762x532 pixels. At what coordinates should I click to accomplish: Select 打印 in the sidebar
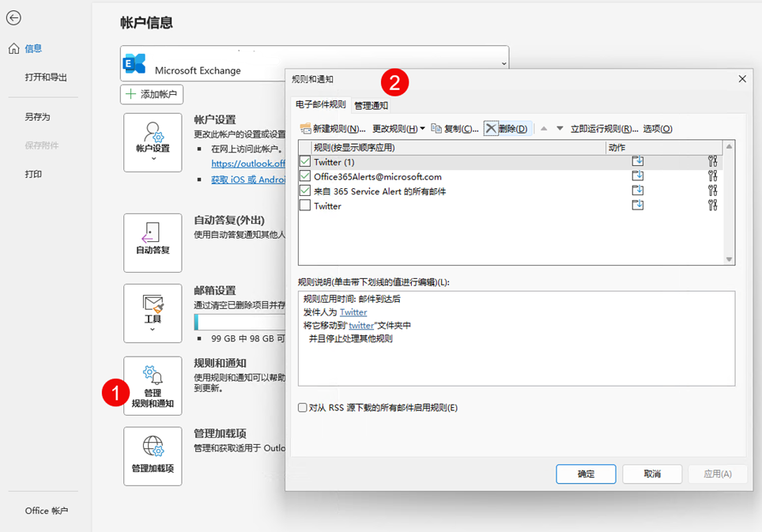33,174
